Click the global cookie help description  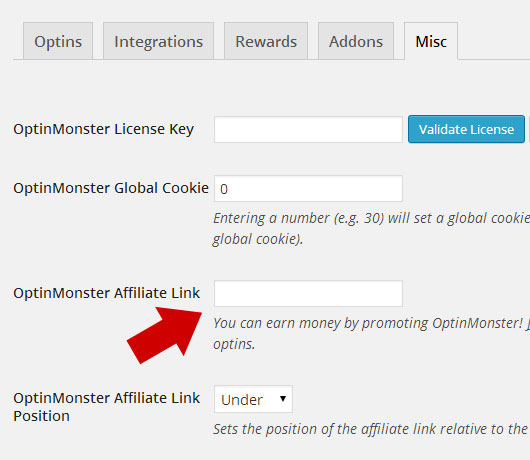[x=371, y=228]
